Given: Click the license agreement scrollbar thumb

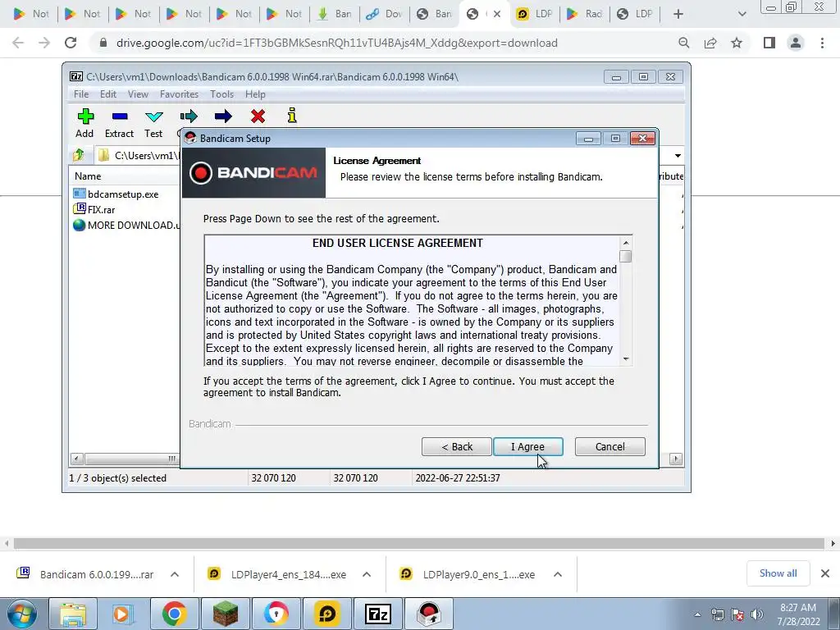Looking at the screenshot, I should pyautogui.click(x=626, y=257).
